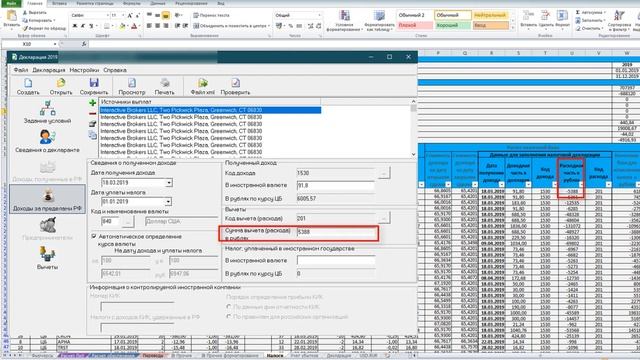Click Форматировать как таблицу icon
The width and height of the screenshot is (640, 360).
tap(380, 16)
